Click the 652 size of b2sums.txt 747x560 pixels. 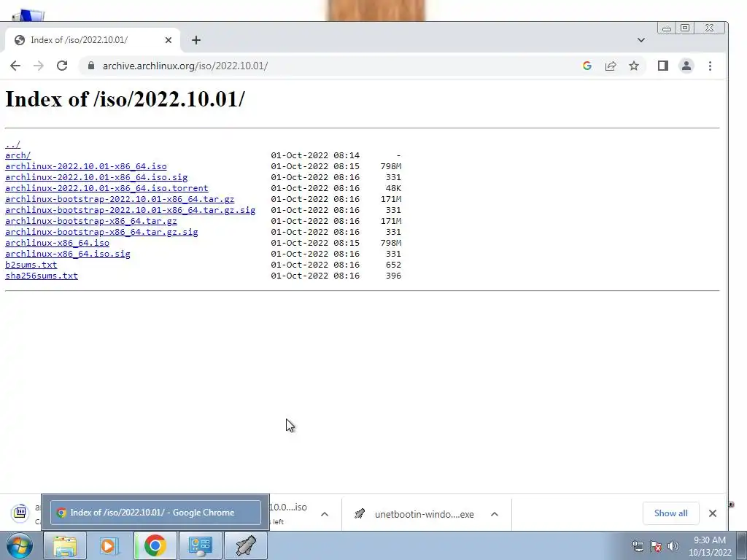click(x=393, y=265)
